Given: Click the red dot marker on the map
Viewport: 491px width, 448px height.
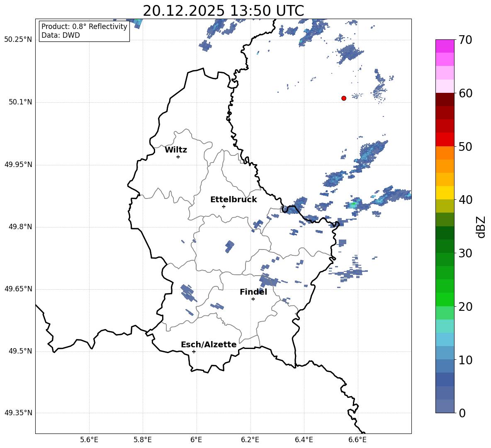Looking at the screenshot, I should pyautogui.click(x=344, y=98).
